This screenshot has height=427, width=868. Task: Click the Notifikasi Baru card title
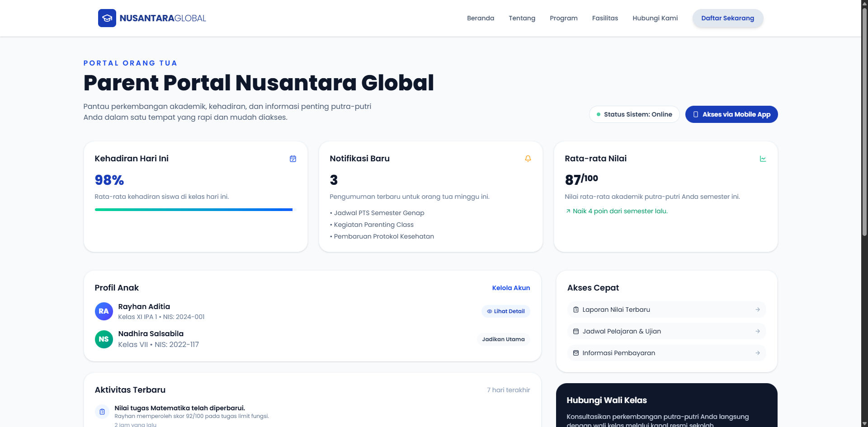tap(360, 159)
